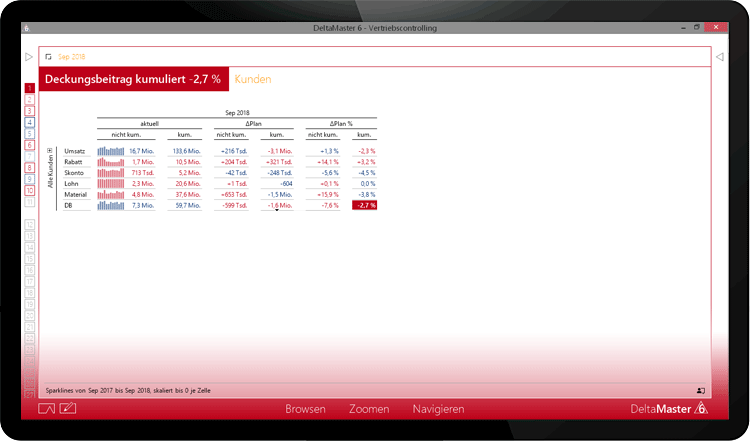Click the view icon before Sep 2018
The height and width of the screenshot is (441, 750).
(x=48, y=57)
